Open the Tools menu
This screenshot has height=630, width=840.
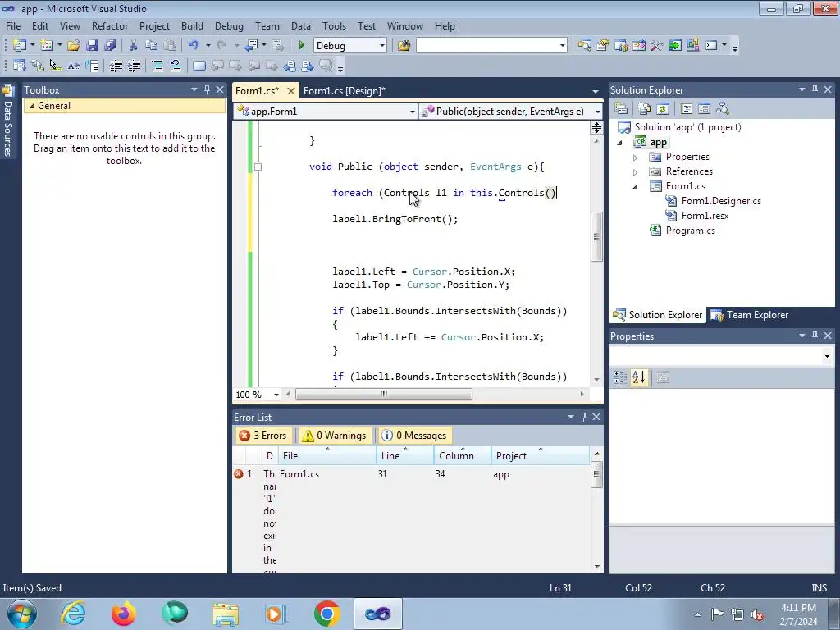click(334, 25)
